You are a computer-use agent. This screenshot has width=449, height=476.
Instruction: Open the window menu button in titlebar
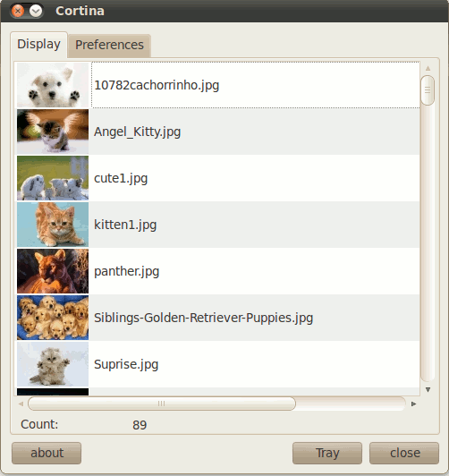tap(36, 12)
